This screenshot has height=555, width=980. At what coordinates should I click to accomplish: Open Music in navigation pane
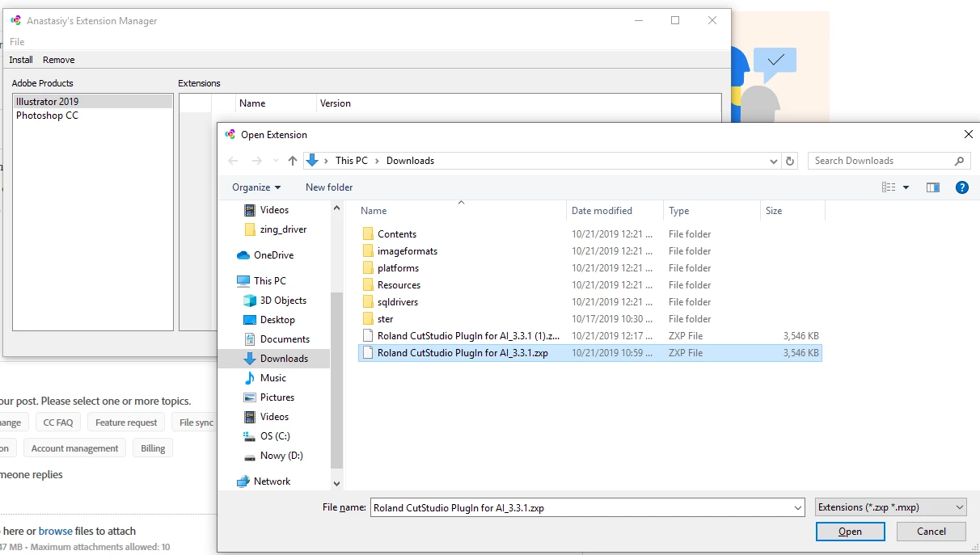pos(272,378)
